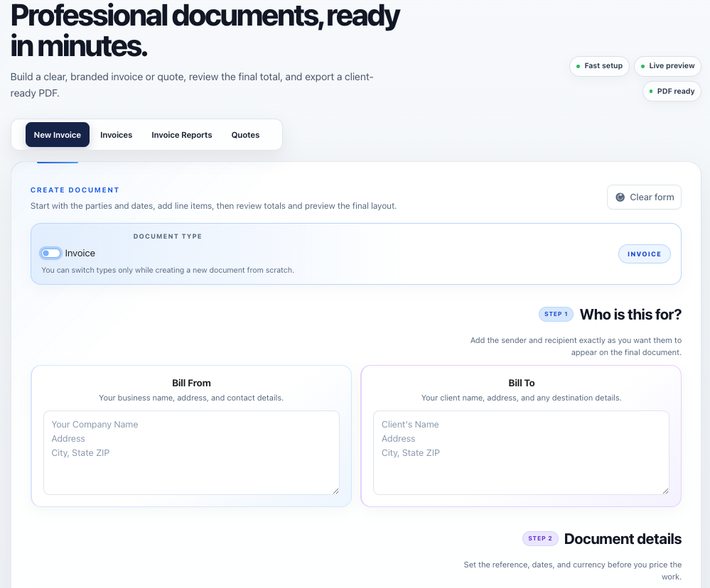
Task: Grab the Bill To textarea resize handle
Action: [665, 491]
